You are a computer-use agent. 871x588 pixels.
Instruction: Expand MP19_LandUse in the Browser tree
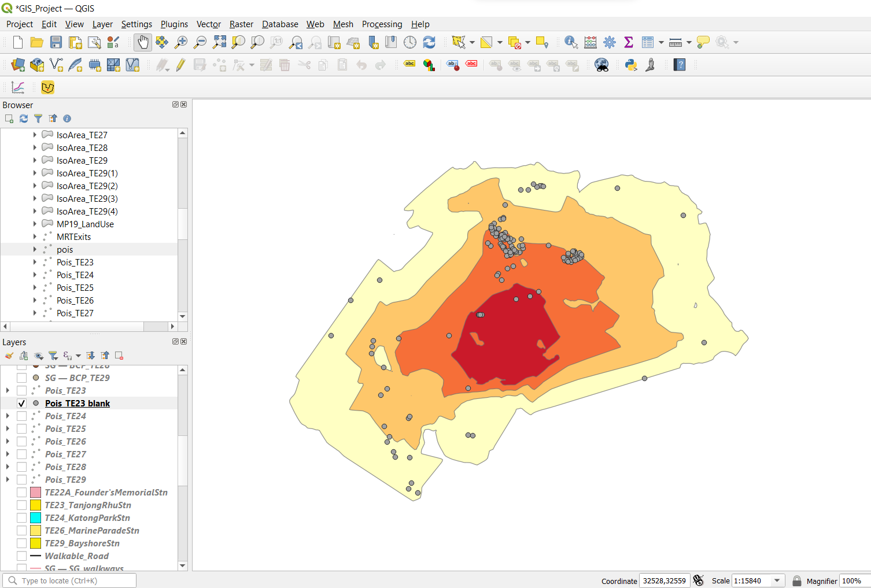[x=35, y=224]
